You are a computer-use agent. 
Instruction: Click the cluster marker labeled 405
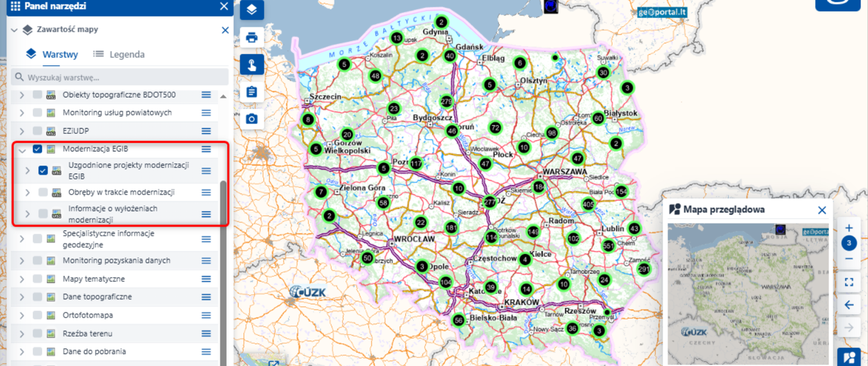[x=588, y=204]
